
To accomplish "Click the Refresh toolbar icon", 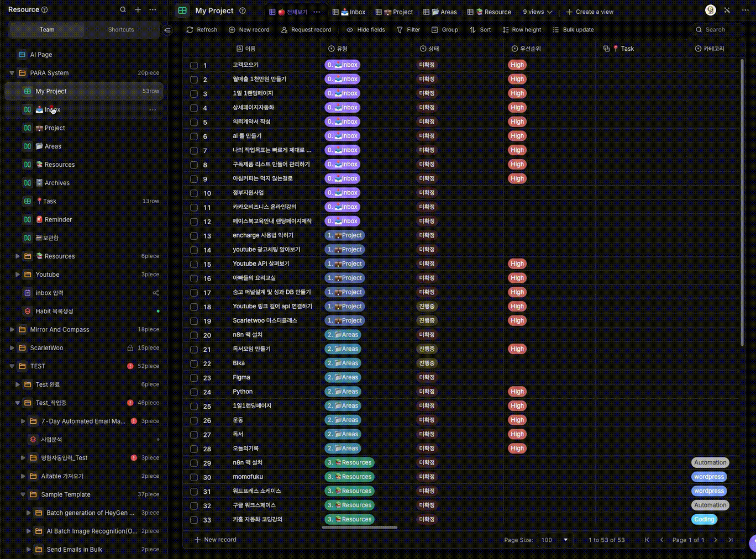I will pos(190,30).
